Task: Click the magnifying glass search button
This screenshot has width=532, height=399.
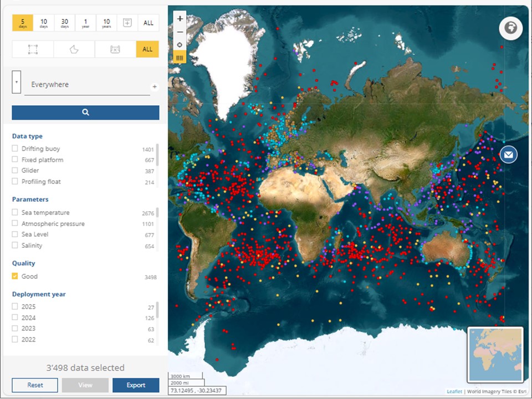Action: [85, 112]
